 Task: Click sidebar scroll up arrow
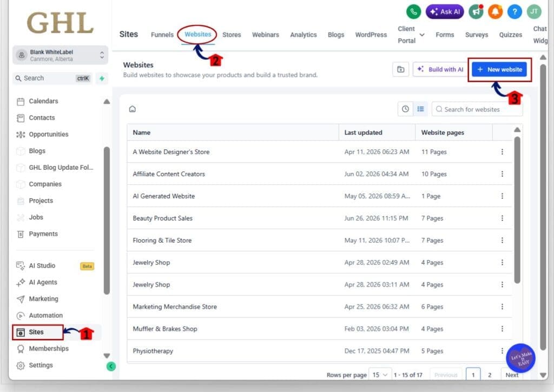[107, 102]
